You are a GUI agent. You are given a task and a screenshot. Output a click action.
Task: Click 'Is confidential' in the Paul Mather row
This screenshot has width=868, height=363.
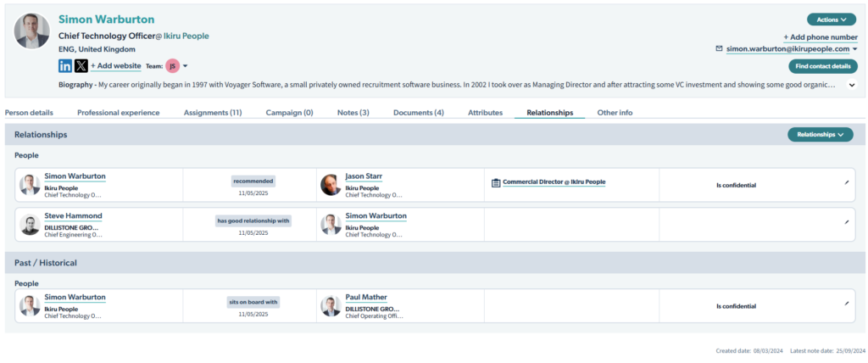pyautogui.click(x=736, y=306)
